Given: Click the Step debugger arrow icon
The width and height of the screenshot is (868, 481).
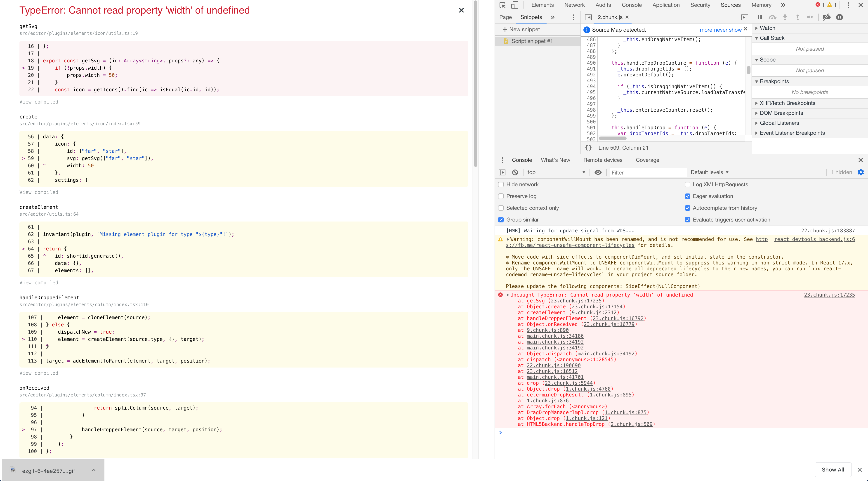Looking at the screenshot, I should [810, 17].
